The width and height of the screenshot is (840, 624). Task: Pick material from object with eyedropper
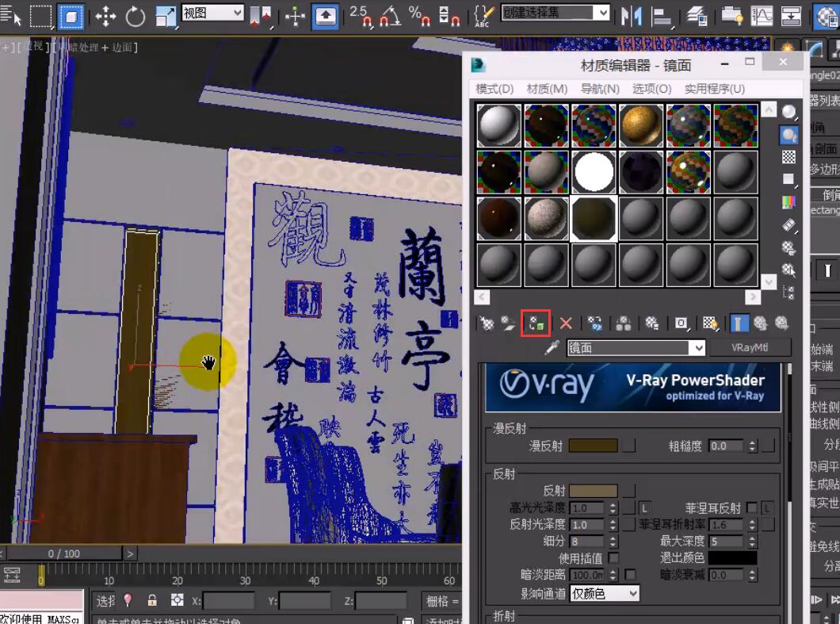pyautogui.click(x=553, y=348)
